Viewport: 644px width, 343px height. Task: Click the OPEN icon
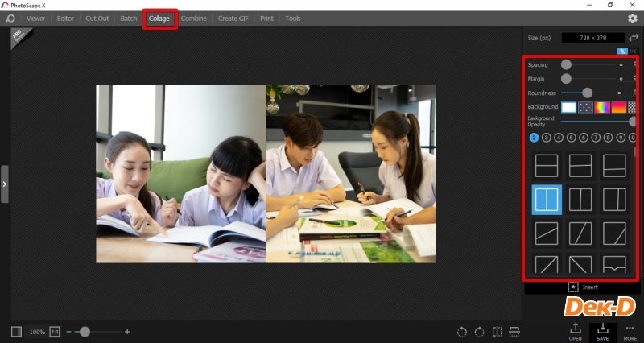pyautogui.click(x=575, y=331)
